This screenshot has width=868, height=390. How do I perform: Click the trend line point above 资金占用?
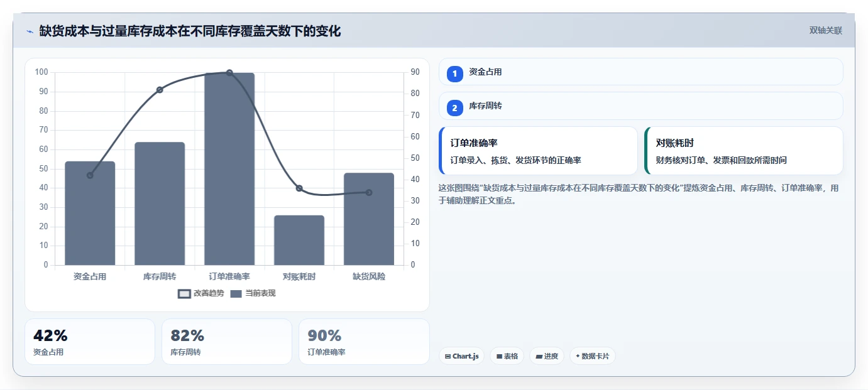(90, 175)
